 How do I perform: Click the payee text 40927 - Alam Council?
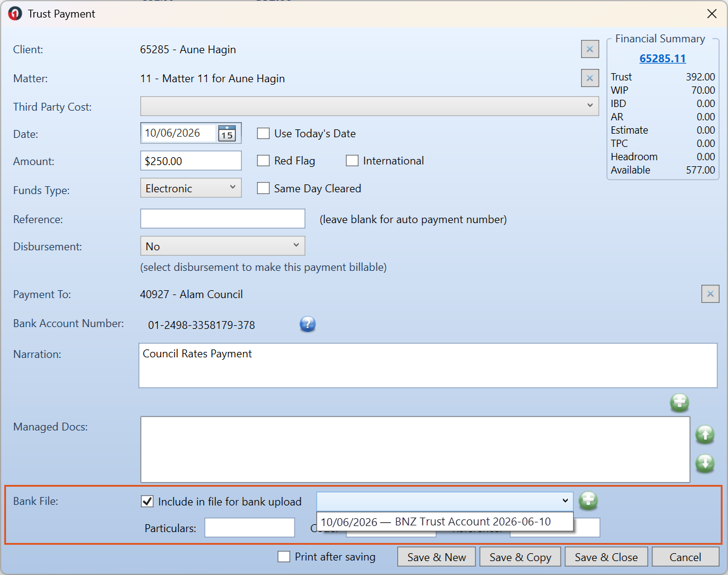[192, 294]
